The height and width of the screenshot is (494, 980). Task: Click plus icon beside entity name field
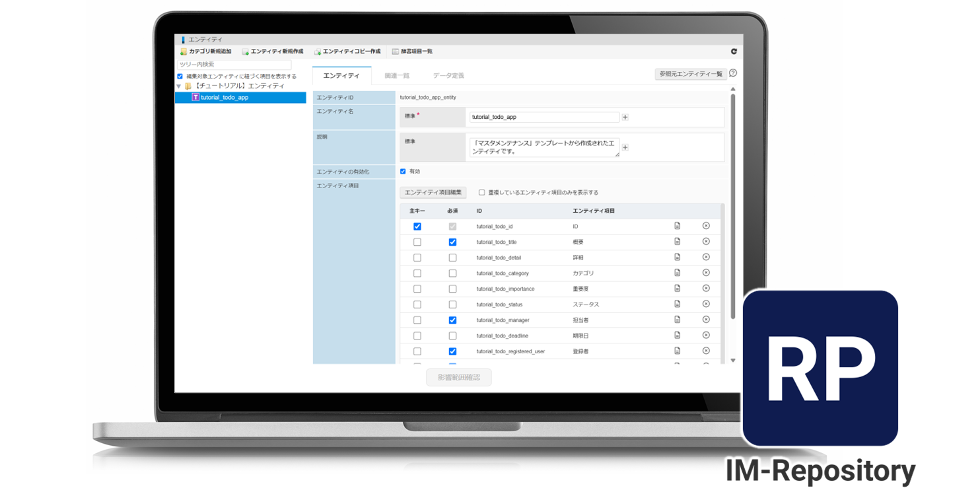pos(625,118)
